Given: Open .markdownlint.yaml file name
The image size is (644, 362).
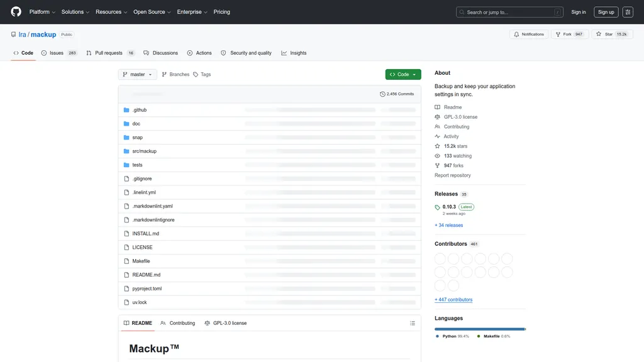Looking at the screenshot, I should click(x=152, y=206).
